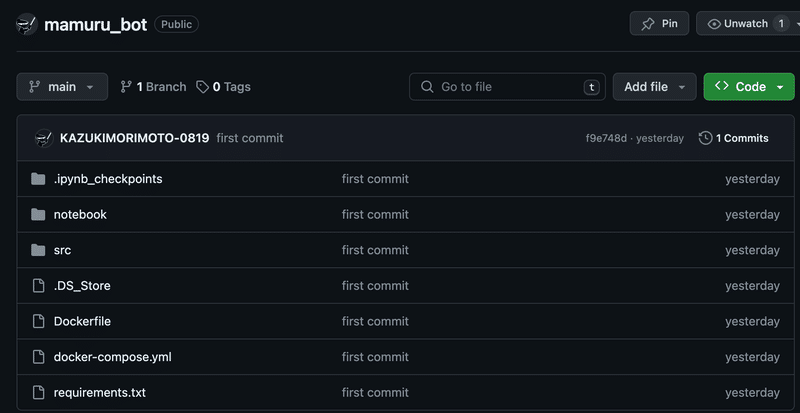Image resolution: width=800 pixels, height=413 pixels.
Task: Click the tag icon beside 0 Tags
Action: click(x=203, y=87)
